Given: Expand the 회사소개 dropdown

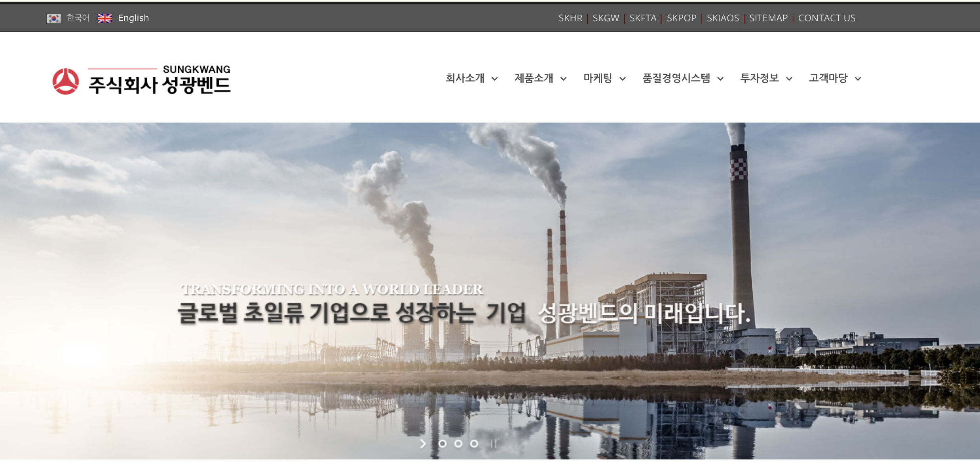Looking at the screenshot, I should (x=465, y=79).
